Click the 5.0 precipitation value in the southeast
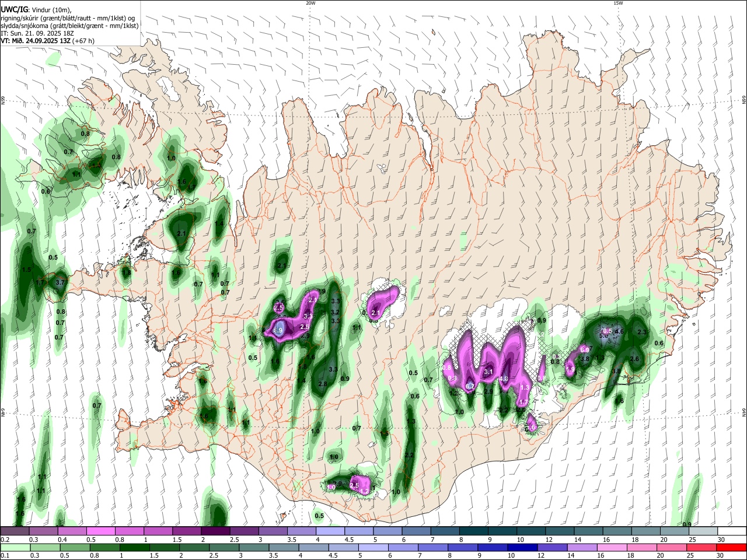The image size is (747, 560). [604, 335]
